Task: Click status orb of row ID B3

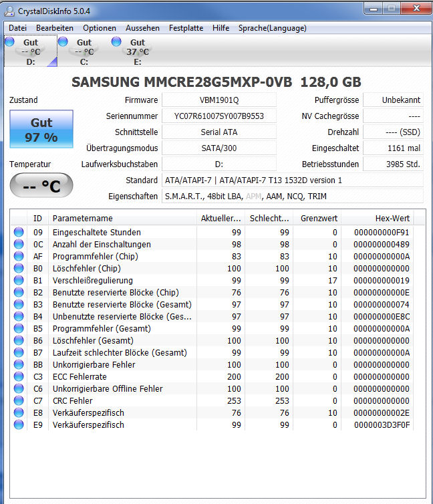Action: [x=19, y=304]
